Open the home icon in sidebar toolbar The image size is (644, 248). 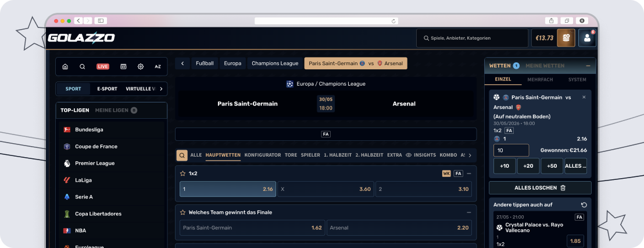click(65, 66)
